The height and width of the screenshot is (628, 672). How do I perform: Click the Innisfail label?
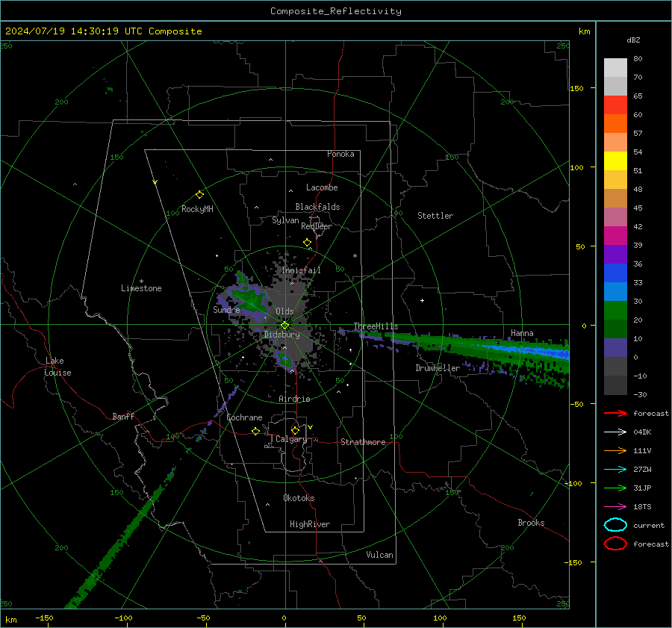(x=301, y=270)
